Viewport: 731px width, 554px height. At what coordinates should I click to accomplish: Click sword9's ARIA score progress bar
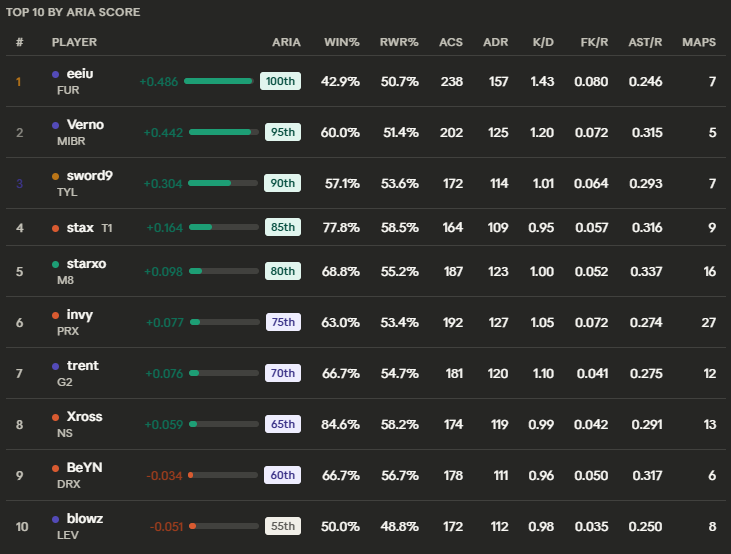223,183
